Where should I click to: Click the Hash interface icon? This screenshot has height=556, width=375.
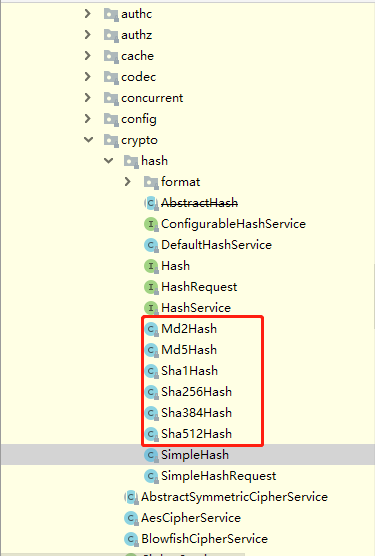point(151,266)
